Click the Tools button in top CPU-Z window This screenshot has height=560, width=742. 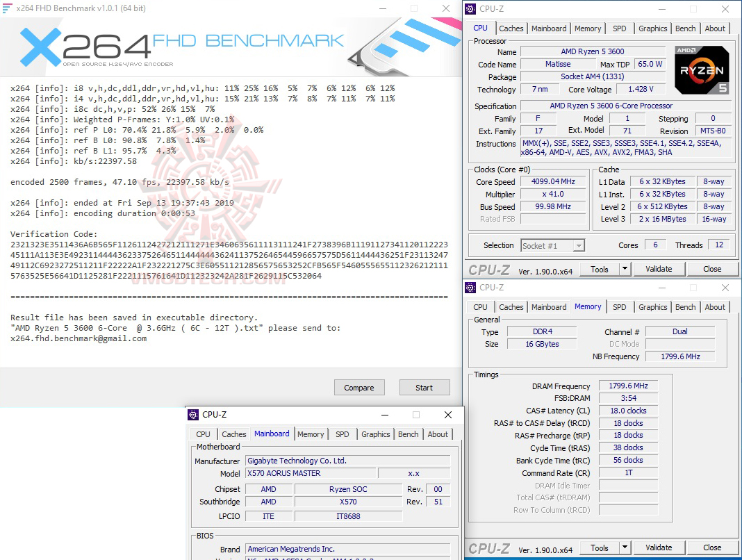599,269
